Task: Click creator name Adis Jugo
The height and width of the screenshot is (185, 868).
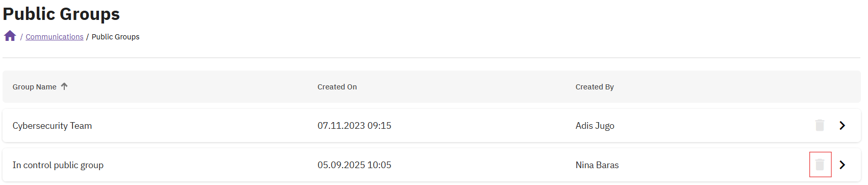Action: (595, 126)
